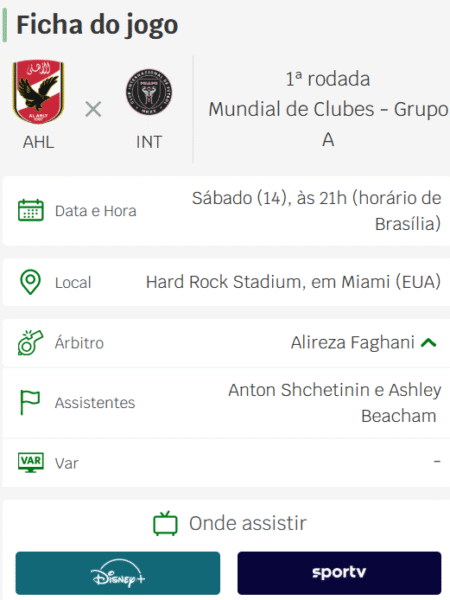Collapse the Árbitro section using the green chevron

(x=429, y=342)
